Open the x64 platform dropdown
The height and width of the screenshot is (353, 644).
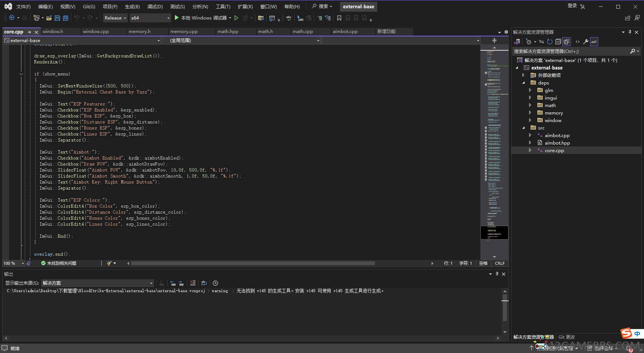point(150,18)
